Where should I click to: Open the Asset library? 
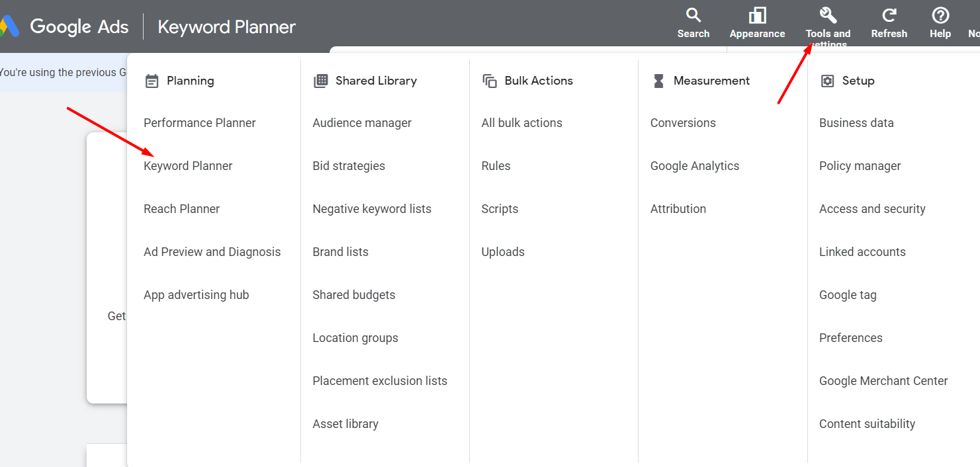(345, 424)
